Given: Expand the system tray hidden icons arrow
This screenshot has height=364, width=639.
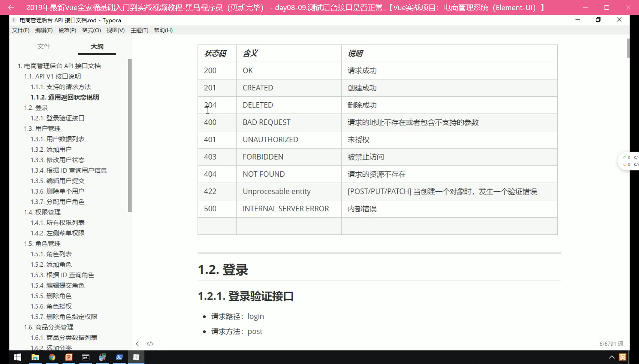Looking at the screenshot, I should click(x=612, y=357).
